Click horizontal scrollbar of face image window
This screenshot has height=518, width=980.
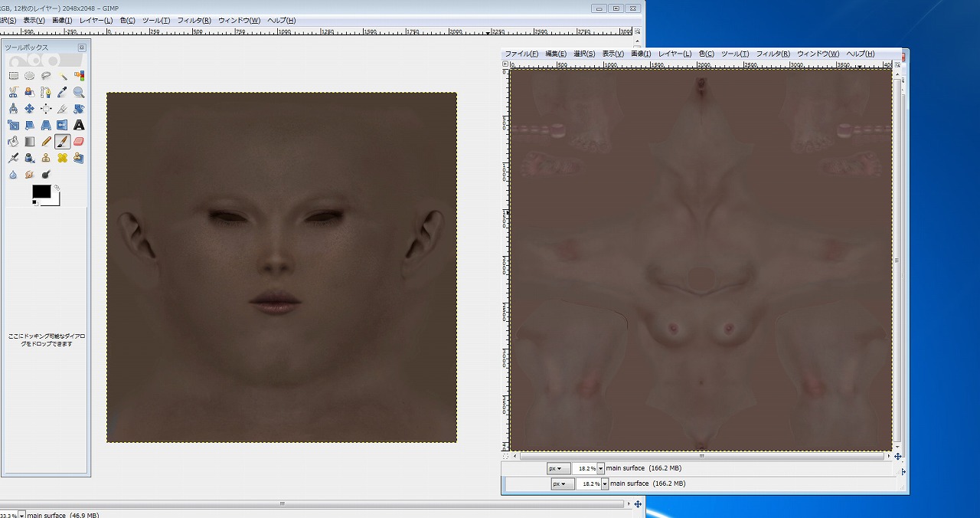(314, 503)
